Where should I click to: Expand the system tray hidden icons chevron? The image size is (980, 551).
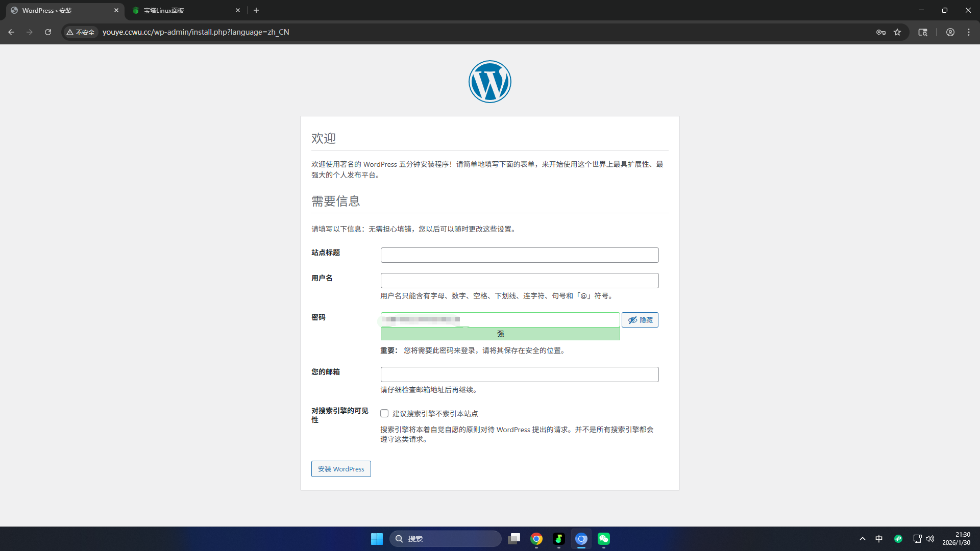coord(863,539)
